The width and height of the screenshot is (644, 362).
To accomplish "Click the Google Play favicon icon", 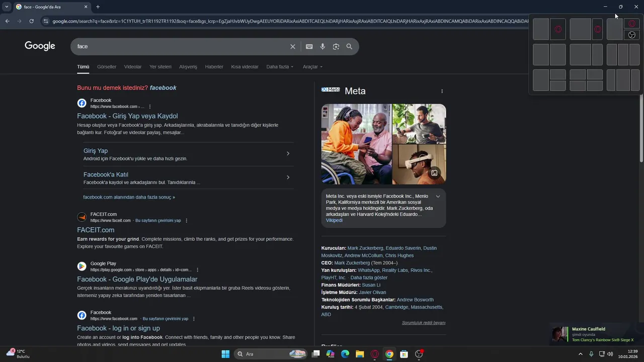I will tap(82, 266).
